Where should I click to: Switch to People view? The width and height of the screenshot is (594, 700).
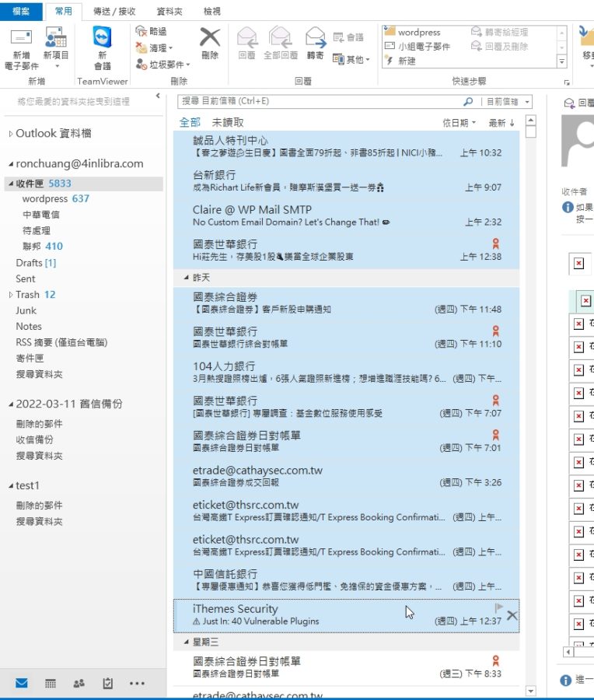[79, 683]
